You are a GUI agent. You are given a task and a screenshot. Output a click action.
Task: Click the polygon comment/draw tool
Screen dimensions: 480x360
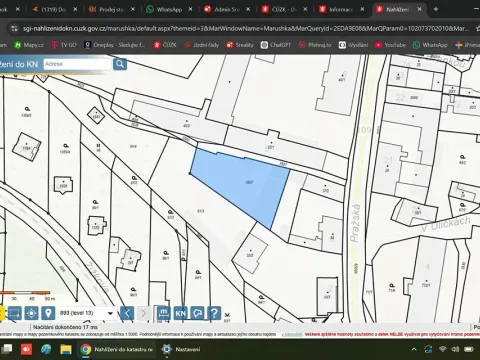(197, 313)
